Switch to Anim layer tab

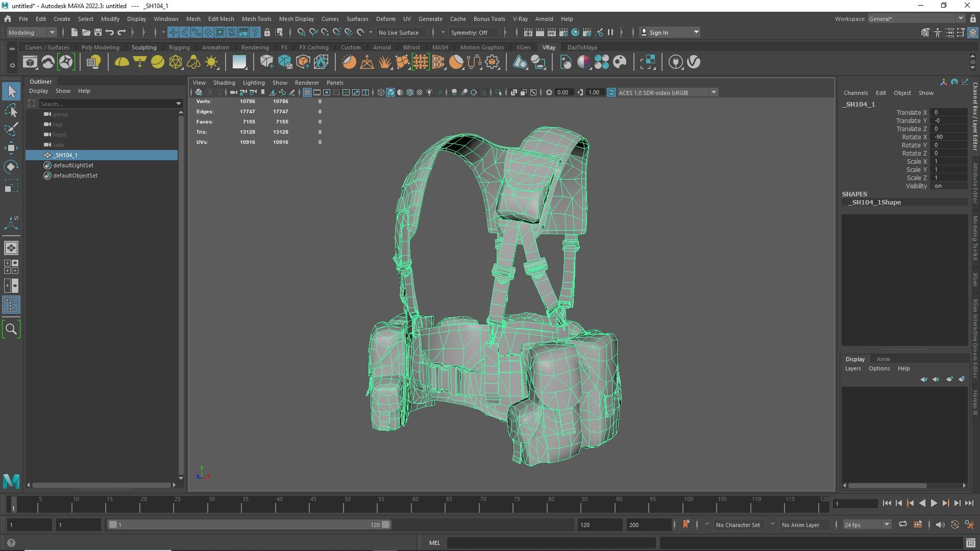[883, 359]
